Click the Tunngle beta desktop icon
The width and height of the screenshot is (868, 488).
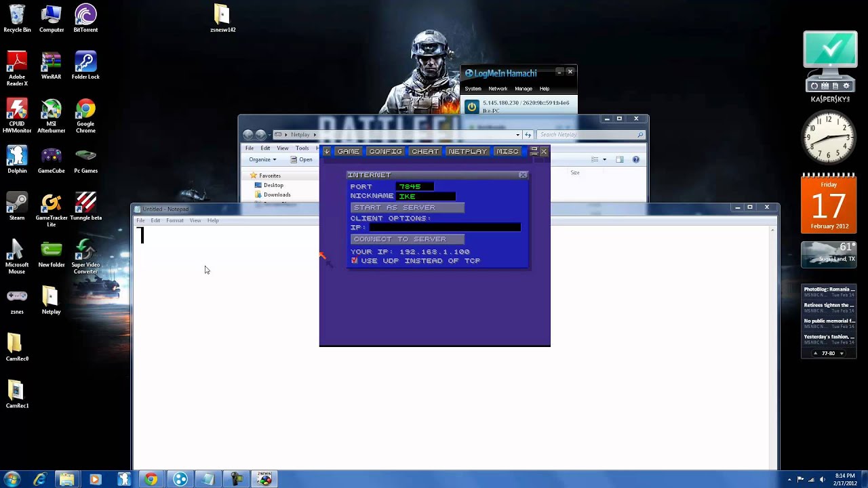point(85,207)
